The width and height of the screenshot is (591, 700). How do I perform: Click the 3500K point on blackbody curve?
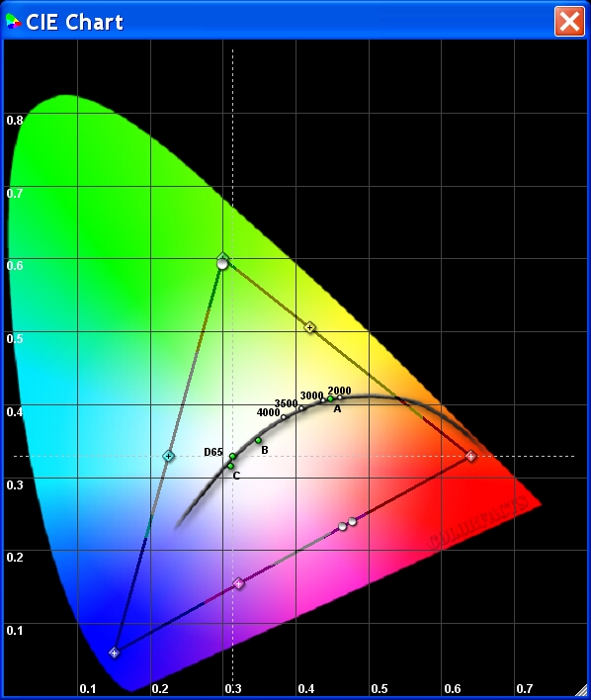click(x=300, y=408)
